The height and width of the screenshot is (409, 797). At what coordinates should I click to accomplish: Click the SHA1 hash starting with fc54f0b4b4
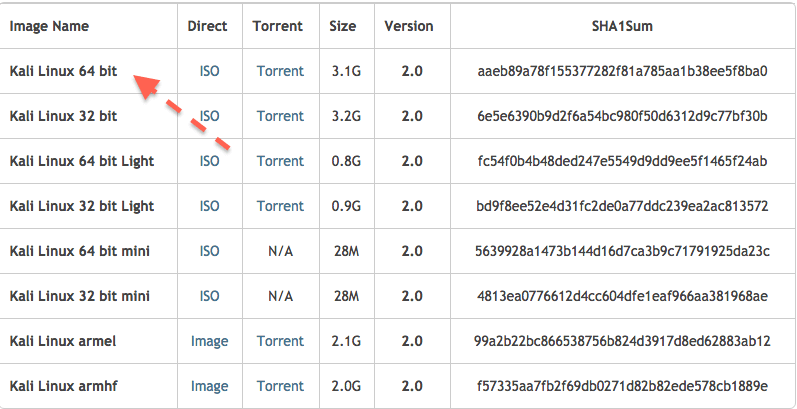(x=623, y=161)
